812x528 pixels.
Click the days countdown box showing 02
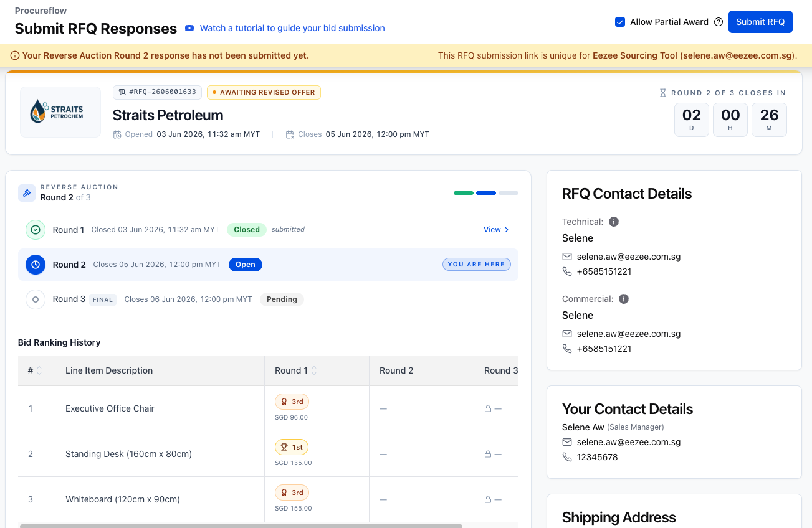coord(692,120)
